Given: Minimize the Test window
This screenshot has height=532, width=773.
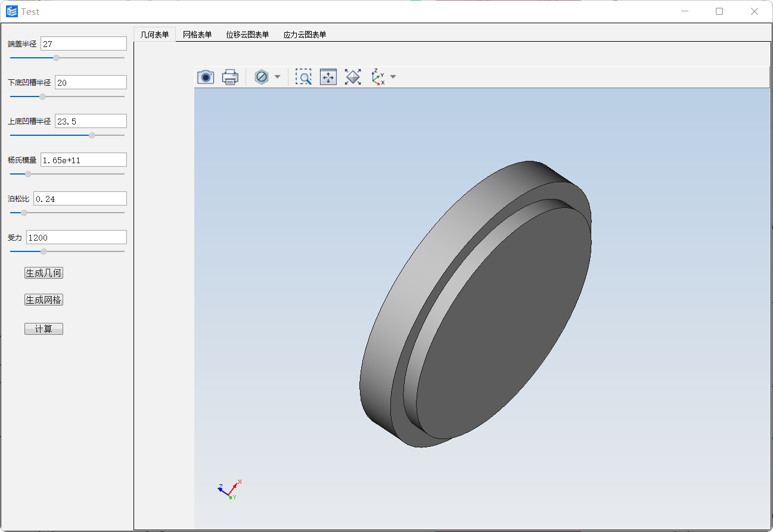Looking at the screenshot, I should (685, 11).
